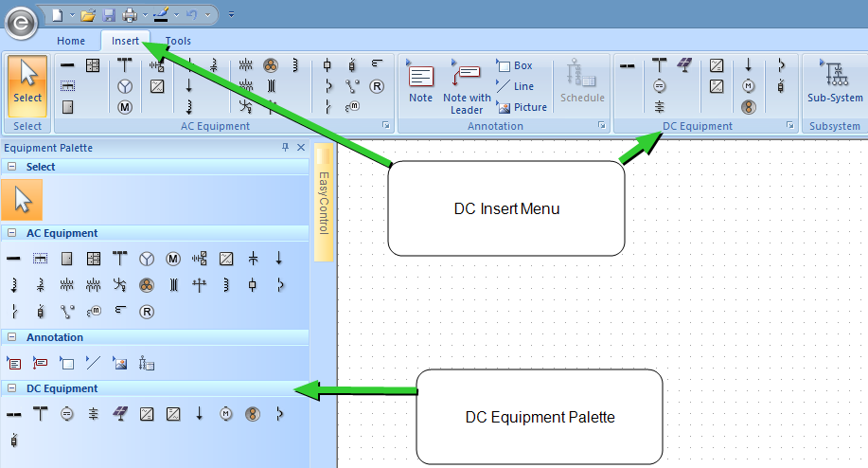Pick the motor (M) icon in AC Equipment ribbon
The height and width of the screenshot is (468, 868).
point(125,107)
